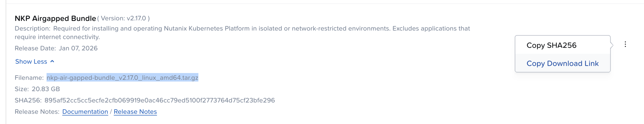The height and width of the screenshot is (124, 644).
Task: Click the Jan 07, 2026 release date
Action: pos(78,48)
